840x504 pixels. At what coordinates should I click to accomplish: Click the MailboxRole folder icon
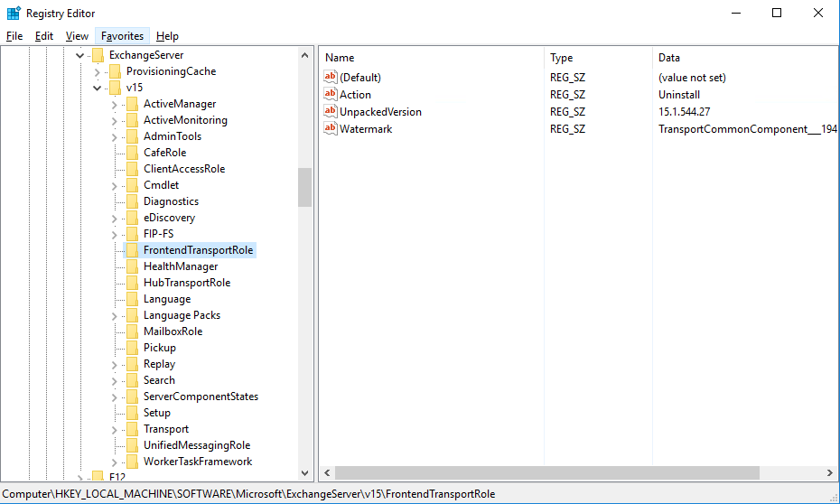(132, 331)
